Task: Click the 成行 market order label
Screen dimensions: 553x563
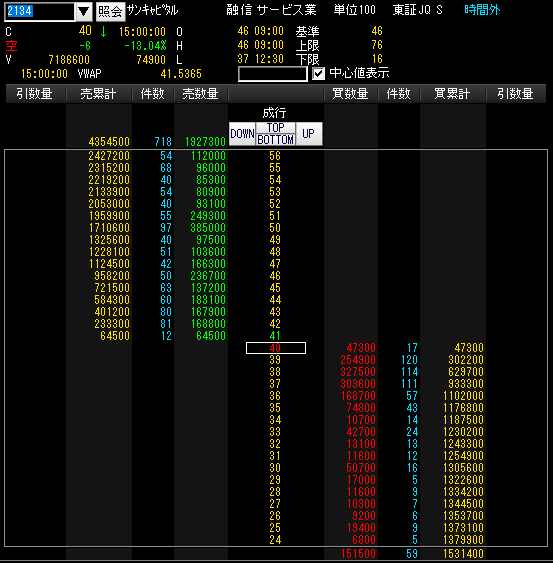Action: click(274, 113)
